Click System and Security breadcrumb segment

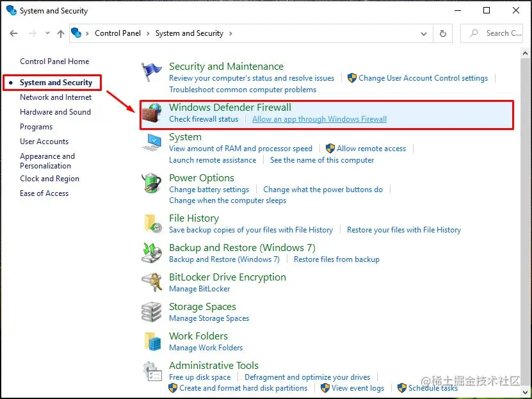click(x=189, y=33)
